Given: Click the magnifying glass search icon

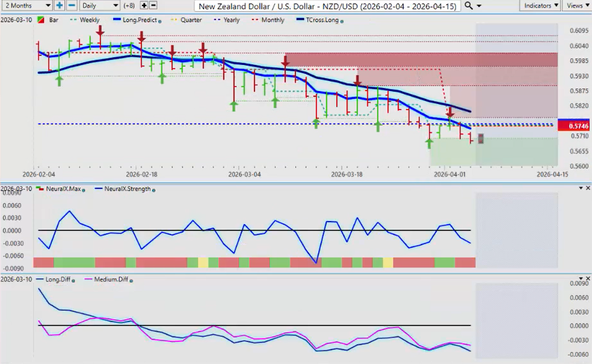Looking at the screenshot, I should tap(469, 6).
